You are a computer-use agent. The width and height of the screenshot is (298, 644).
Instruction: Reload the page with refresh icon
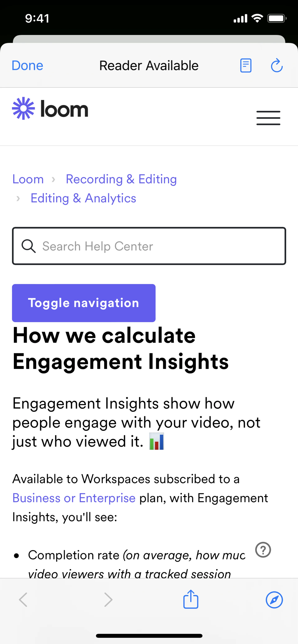277,66
